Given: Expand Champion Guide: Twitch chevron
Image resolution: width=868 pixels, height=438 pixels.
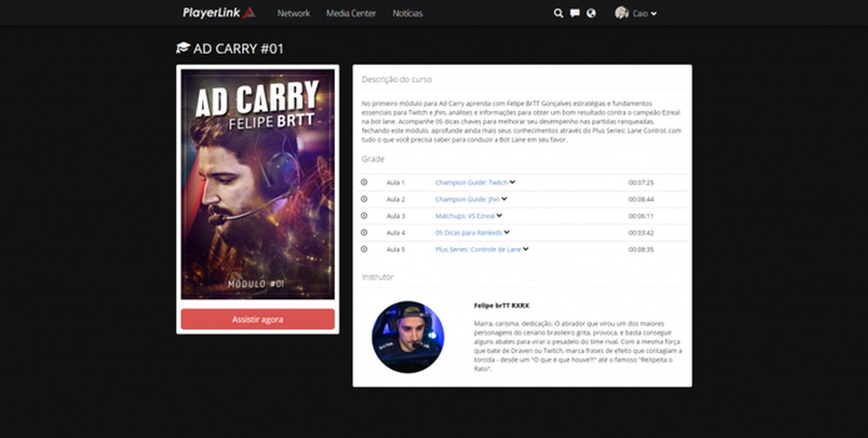Looking at the screenshot, I should [513, 182].
